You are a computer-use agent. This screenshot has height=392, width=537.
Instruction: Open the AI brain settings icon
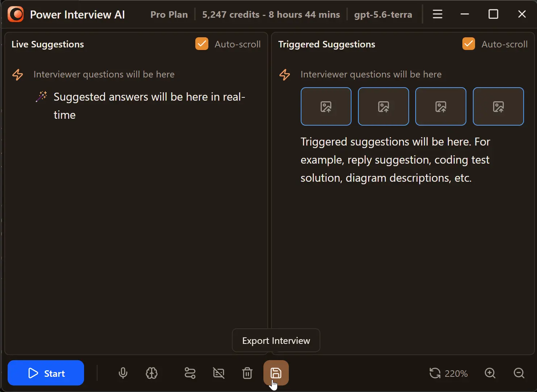coord(151,373)
